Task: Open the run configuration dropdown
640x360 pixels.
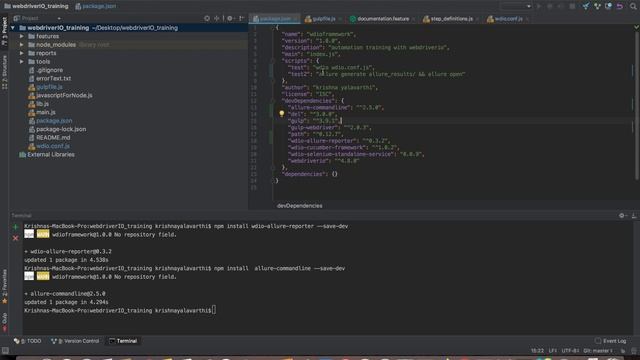Action: point(516,6)
